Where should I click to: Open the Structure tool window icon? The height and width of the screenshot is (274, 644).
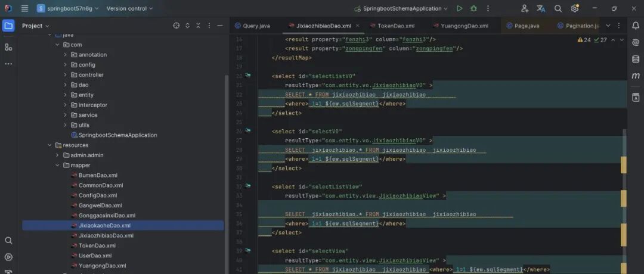(8, 47)
